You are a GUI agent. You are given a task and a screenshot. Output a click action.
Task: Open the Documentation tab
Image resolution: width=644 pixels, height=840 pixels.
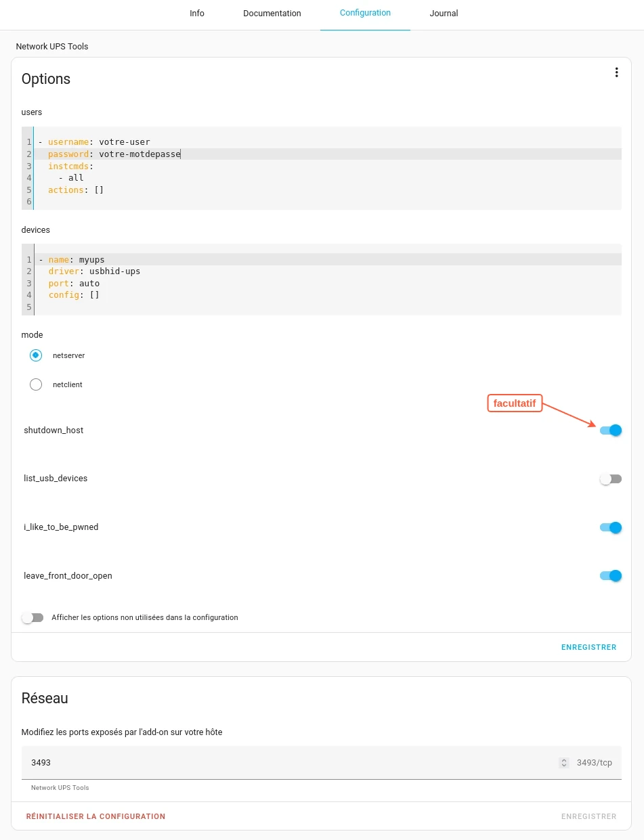pyautogui.click(x=272, y=14)
